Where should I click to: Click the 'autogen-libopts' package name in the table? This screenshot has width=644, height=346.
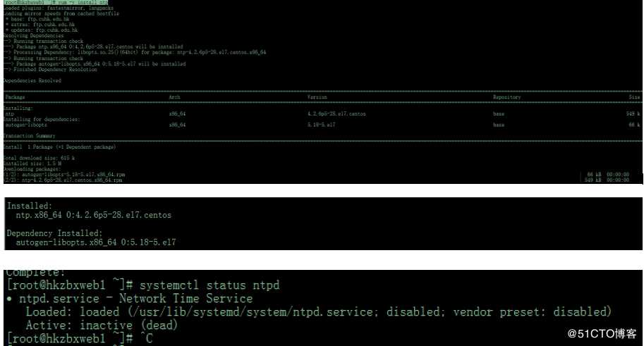coord(26,125)
